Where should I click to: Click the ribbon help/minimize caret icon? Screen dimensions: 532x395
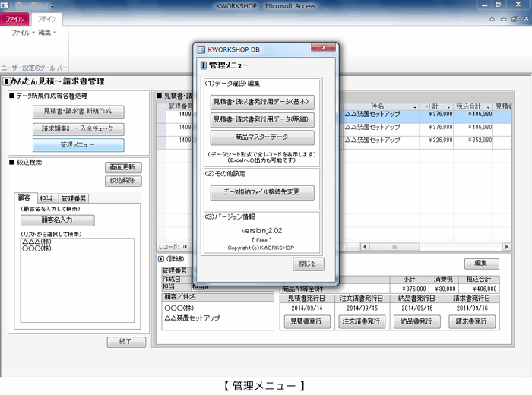click(x=492, y=19)
